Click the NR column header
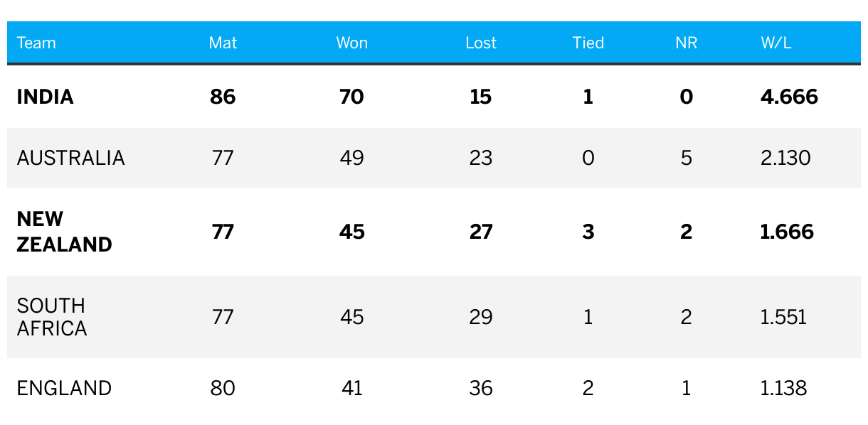Screen dimensions: 868x425 pos(686,43)
